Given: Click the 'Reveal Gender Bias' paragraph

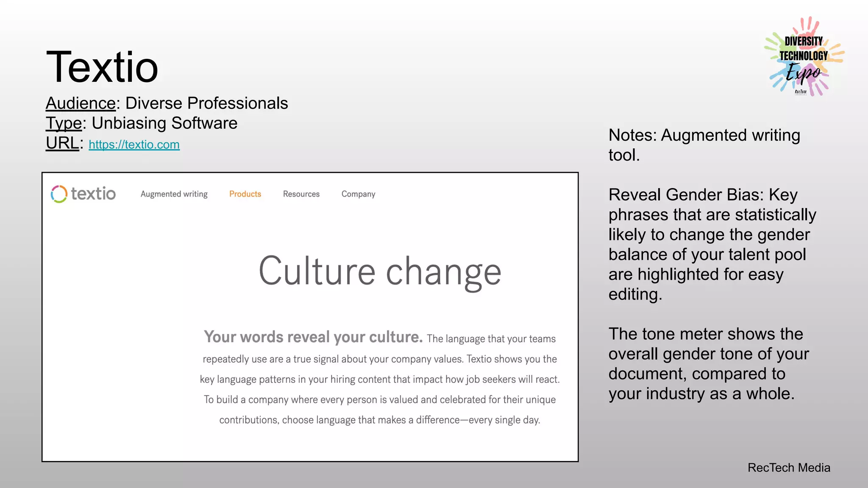Looking at the screenshot, I should click(712, 244).
